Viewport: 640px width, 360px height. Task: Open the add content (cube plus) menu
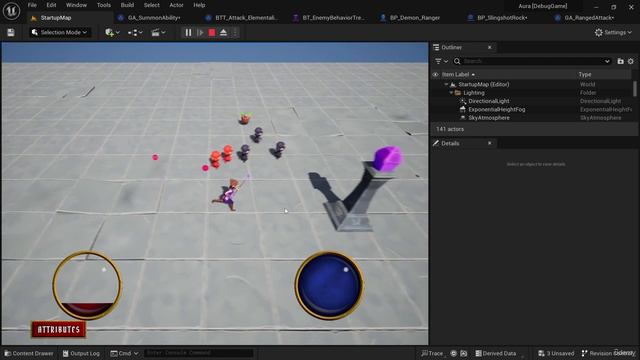click(x=112, y=32)
